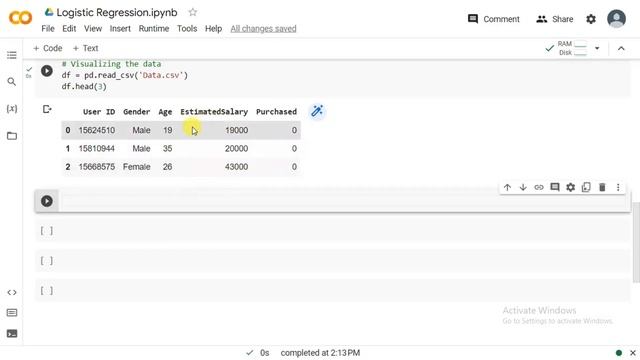Open the table of contents sidebar icon
This screenshot has height=360, width=640.
pos(11,55)
